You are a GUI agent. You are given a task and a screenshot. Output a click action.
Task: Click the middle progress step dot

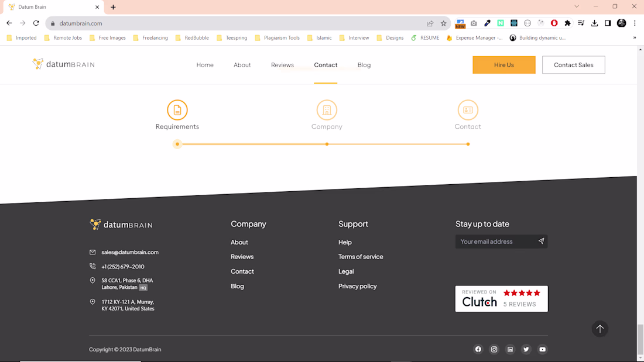point(327,144)
